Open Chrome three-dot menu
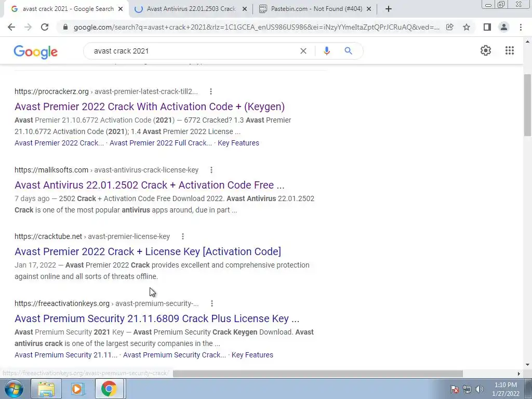Image resolution: width=532 pixels, height=399 pixels. (521, 27)
